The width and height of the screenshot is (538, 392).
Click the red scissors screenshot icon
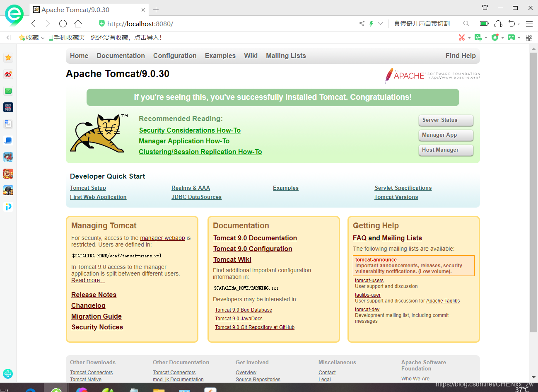(x=462, y=38)
